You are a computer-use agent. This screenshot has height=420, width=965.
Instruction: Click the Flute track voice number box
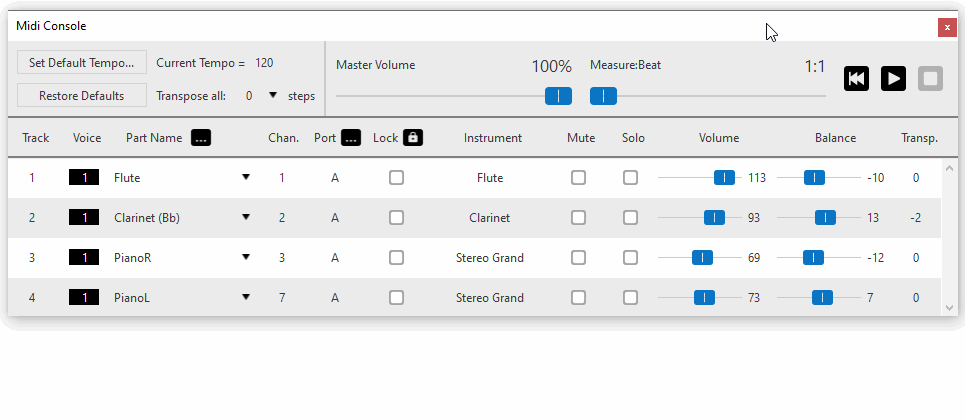[84, 178]
